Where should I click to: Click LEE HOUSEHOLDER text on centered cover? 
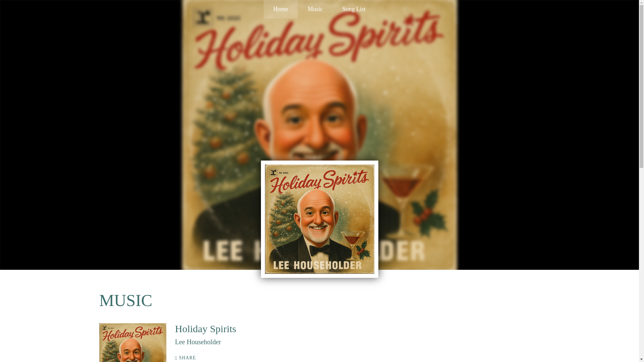point(317,266)
